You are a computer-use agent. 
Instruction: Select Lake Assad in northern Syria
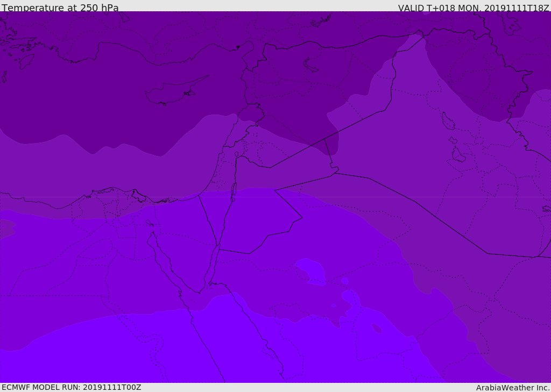[x=312, y=66]
